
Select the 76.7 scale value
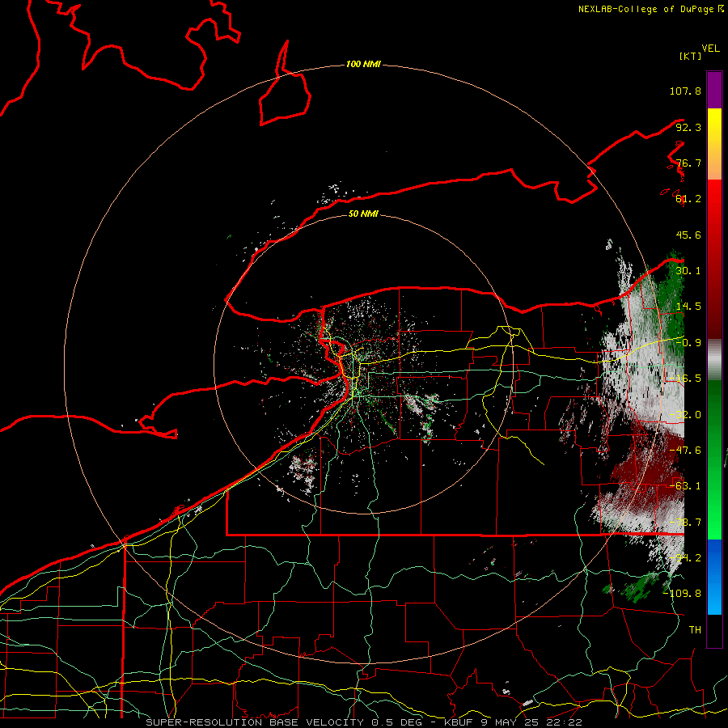(x=688, y=163)
